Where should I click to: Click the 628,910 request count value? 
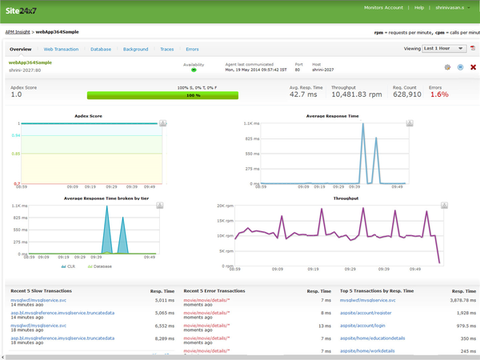click(407, 94)
